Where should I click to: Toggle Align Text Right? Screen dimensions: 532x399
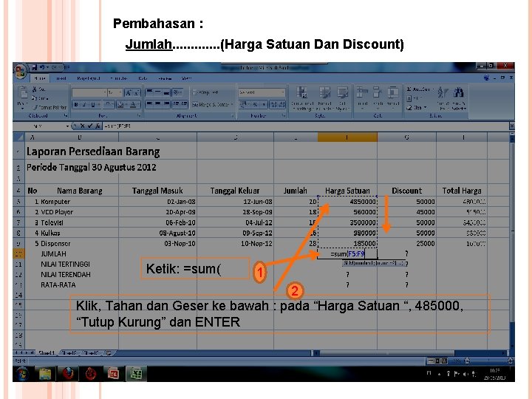pyautogui.click(x=166, y=104)
